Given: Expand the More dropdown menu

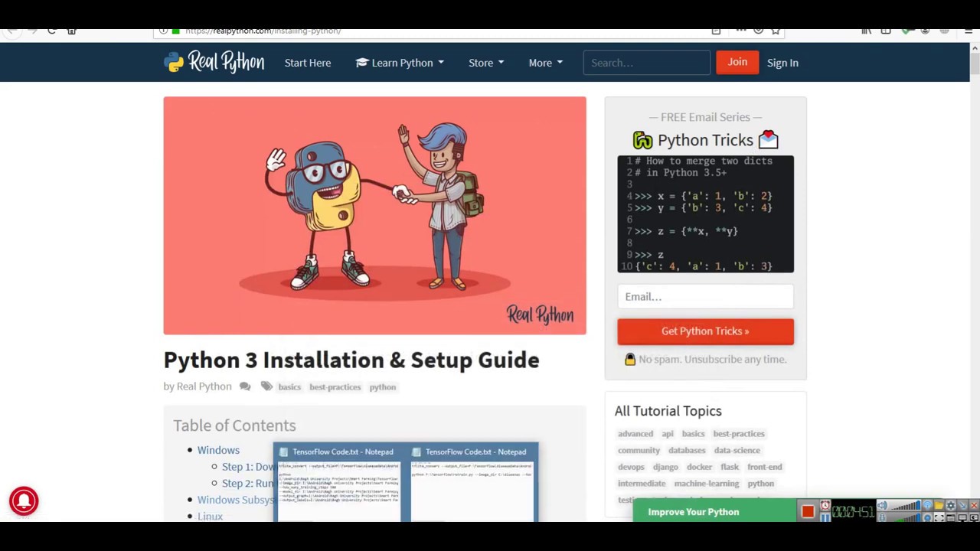Looking at the screenshot, I should click(545, 63).
